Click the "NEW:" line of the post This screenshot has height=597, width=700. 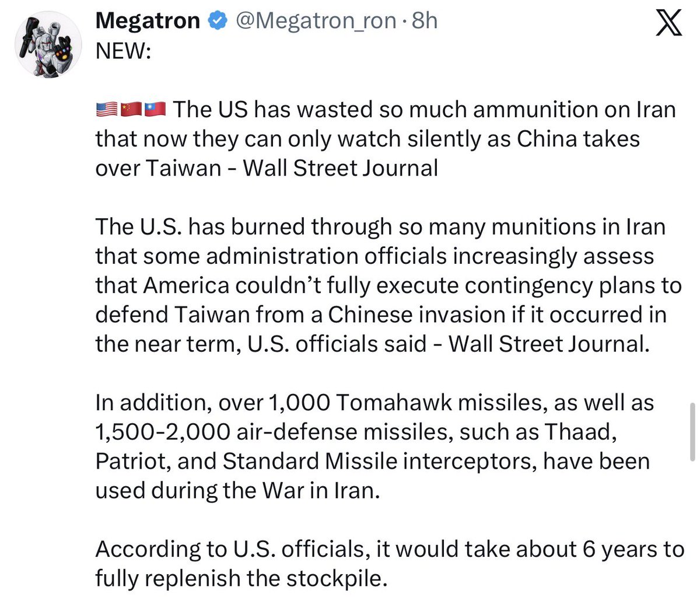tap(123, 51)
